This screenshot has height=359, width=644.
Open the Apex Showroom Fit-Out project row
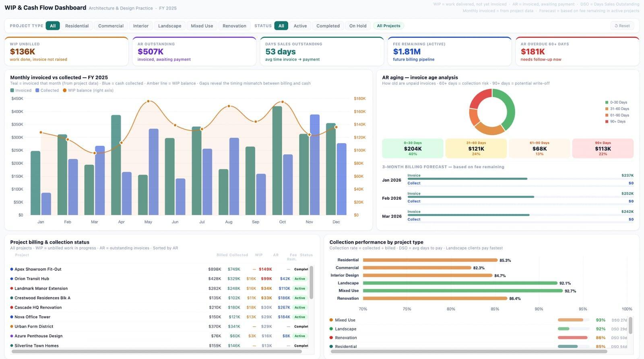click(38, 269)
